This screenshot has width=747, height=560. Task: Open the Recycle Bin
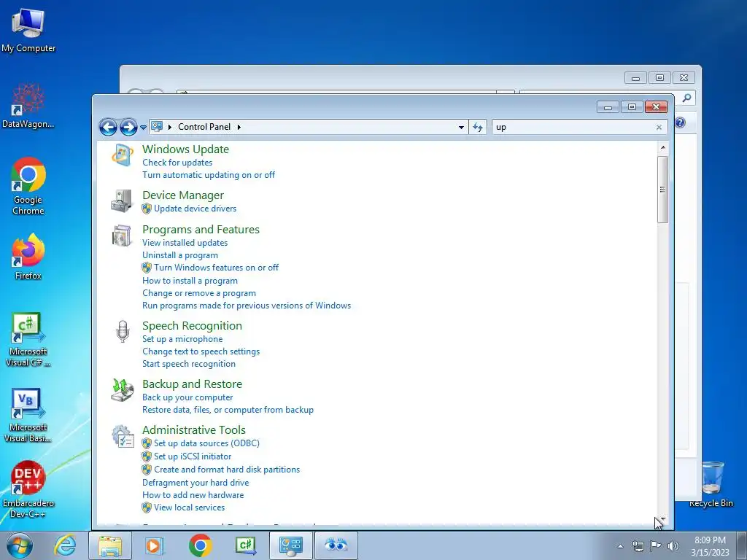711,484
